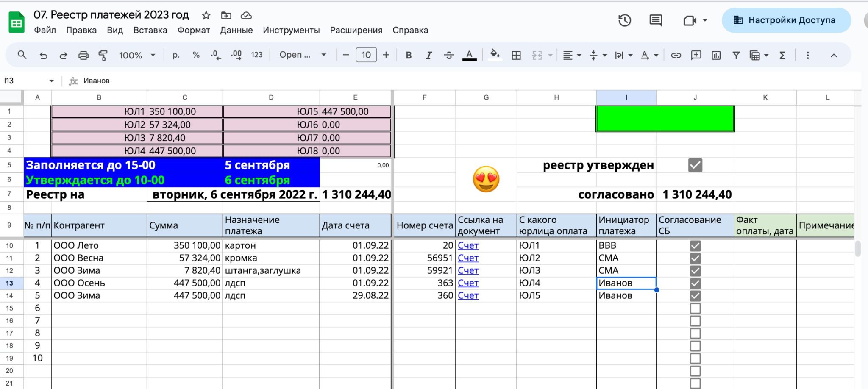This screenshot has height=389, width=868.
Task: Click the insert link icon
Action: [x=676, y=55]
